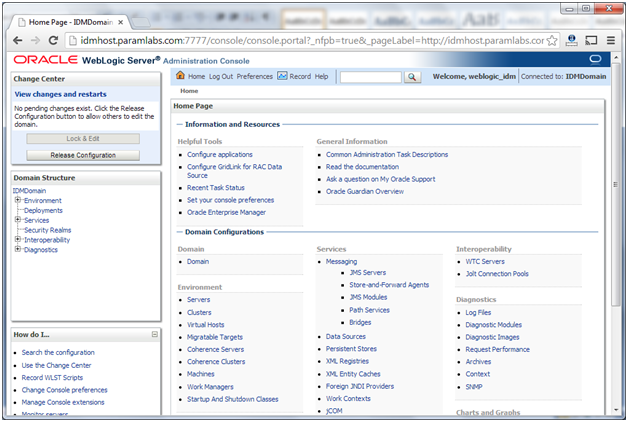Screen dimensions: 628x422
Task: Open Configure GridLink for RAC Data Source
Action: pyautogui.click(x=235, y=171)
